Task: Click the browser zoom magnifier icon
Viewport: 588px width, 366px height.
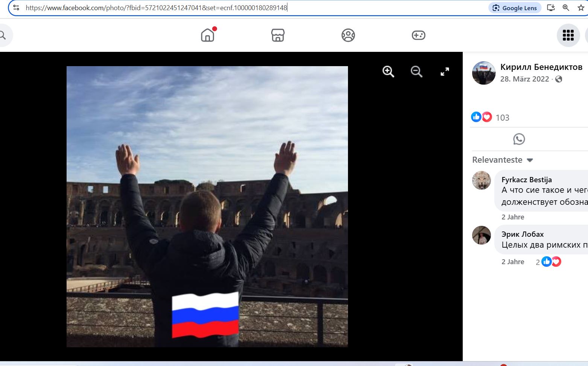Action: pos(566,8)
